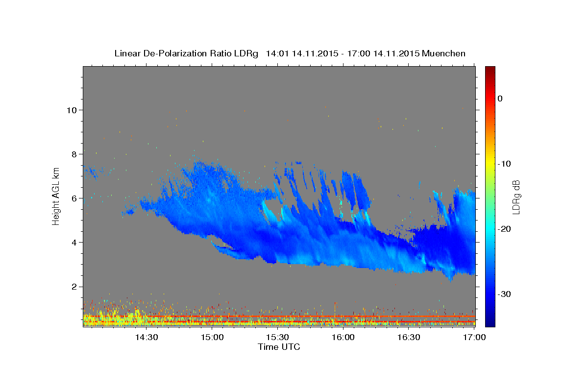Click the 15:00 time tick label
This screenshot has width=588, height=392.
pos(212,338)
